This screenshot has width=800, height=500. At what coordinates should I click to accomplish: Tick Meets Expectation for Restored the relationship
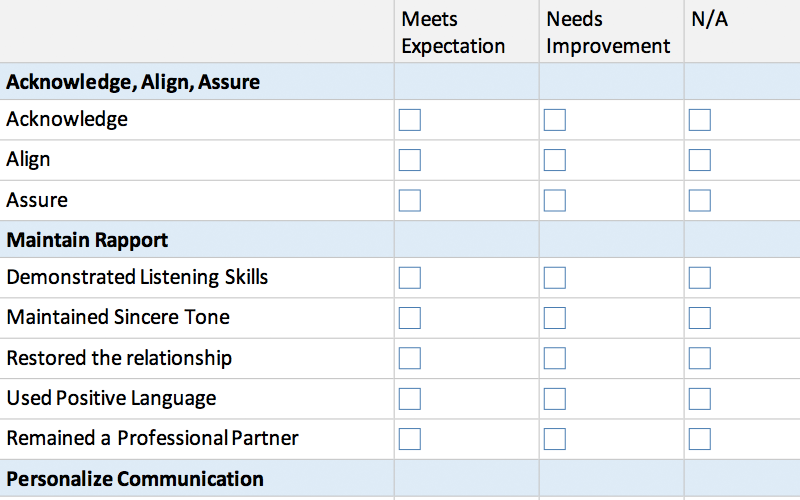[410, 358]
